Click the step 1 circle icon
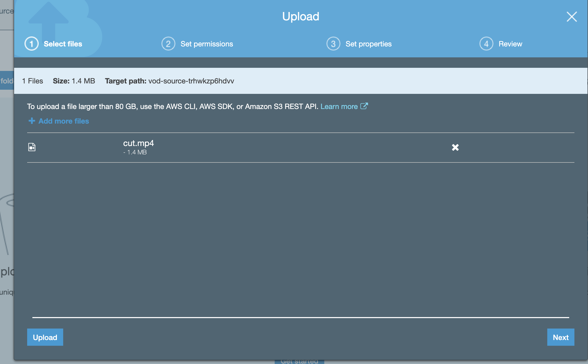 [32, 44]
